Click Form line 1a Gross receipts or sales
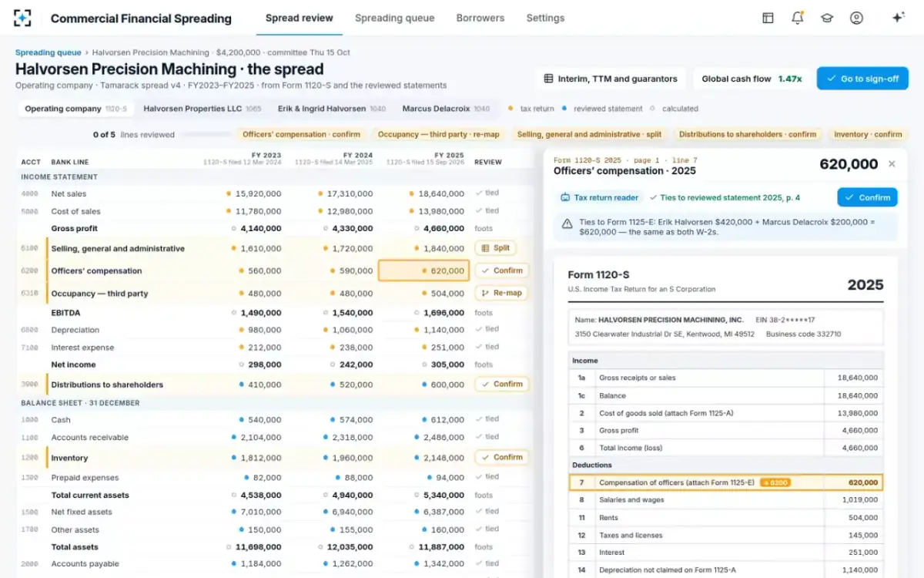Image resolution: width=924 pixels, height=578 pixels. click(726, 378)
